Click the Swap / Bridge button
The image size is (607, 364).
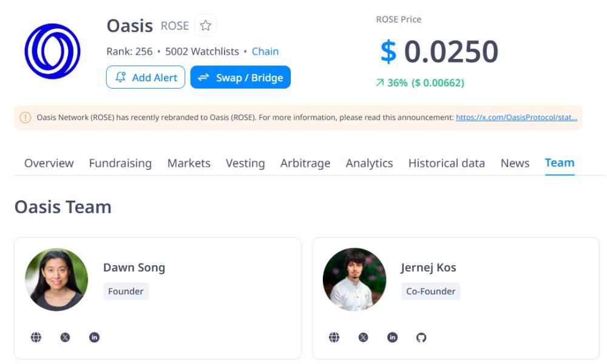[x=240, y=77]
